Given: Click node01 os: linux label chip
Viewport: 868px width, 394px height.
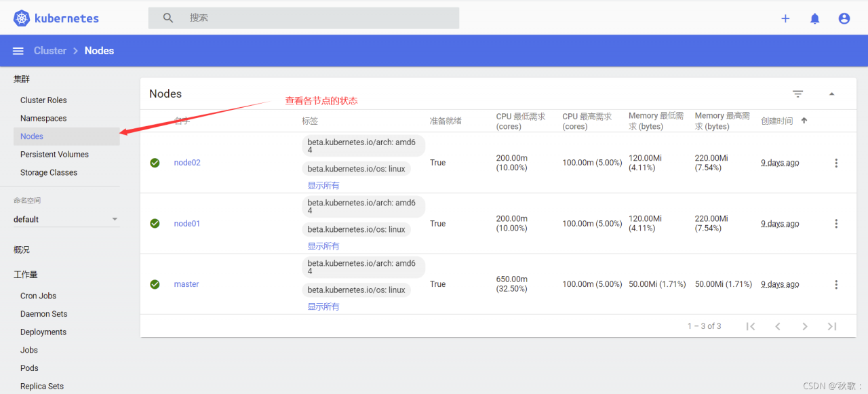Looking at the screenshot, I should pyautogui.click(x=356, y=229).
